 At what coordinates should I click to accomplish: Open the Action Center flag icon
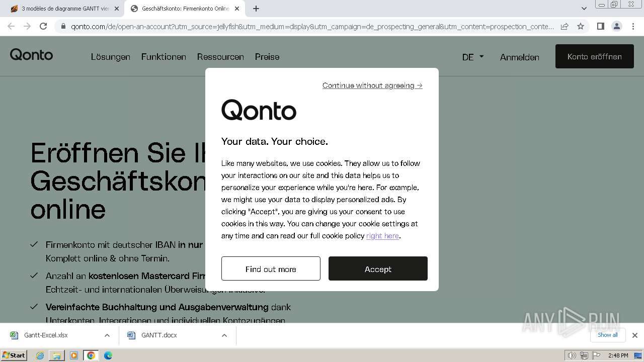595,355
